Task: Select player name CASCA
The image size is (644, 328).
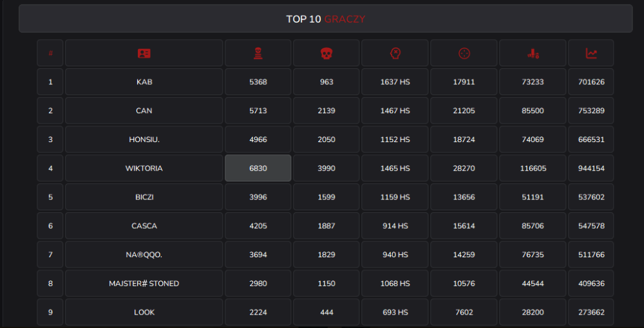Action: 144,226
